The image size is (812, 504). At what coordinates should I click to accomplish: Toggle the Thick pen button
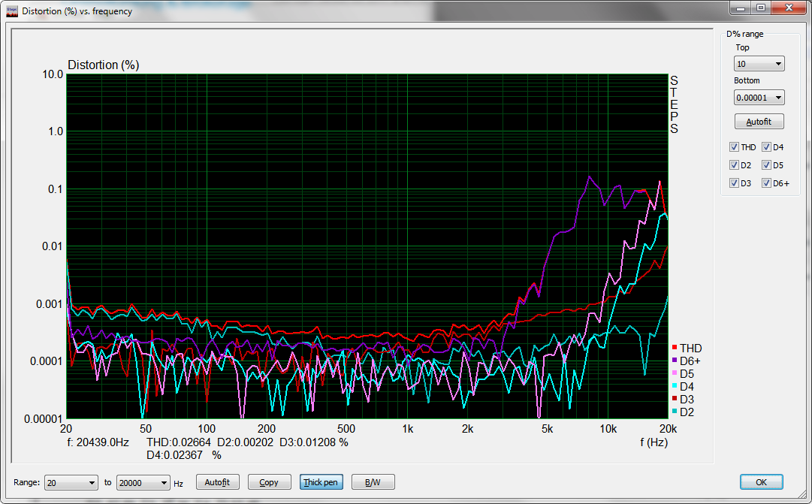pos(320,482)
